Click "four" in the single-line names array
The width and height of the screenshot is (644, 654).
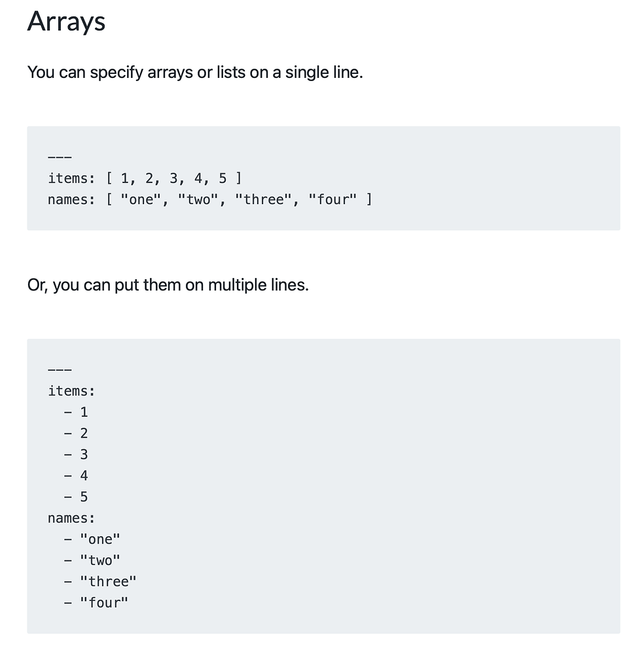pyautogui.click(x=332, y=199)
